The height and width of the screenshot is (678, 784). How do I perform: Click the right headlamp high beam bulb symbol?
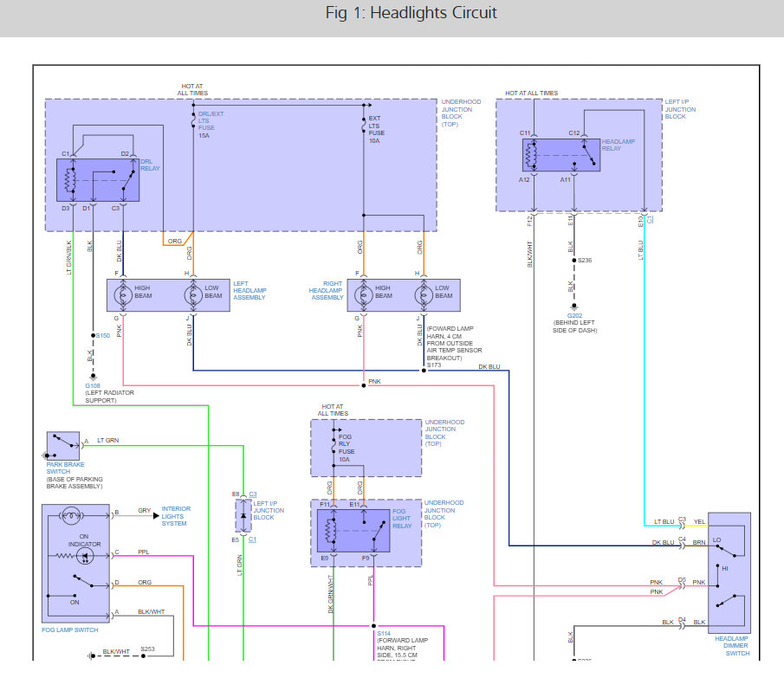tap(364, 295)
